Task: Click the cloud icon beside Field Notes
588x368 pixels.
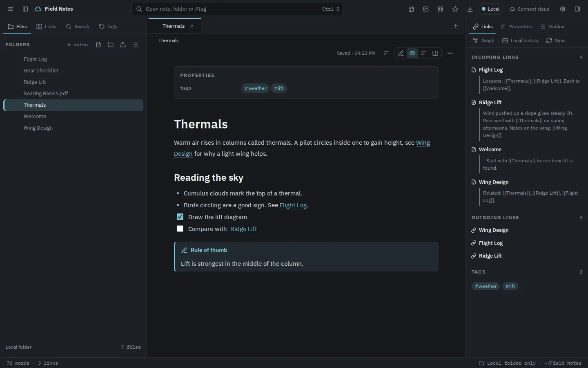Action: [38, 9]
